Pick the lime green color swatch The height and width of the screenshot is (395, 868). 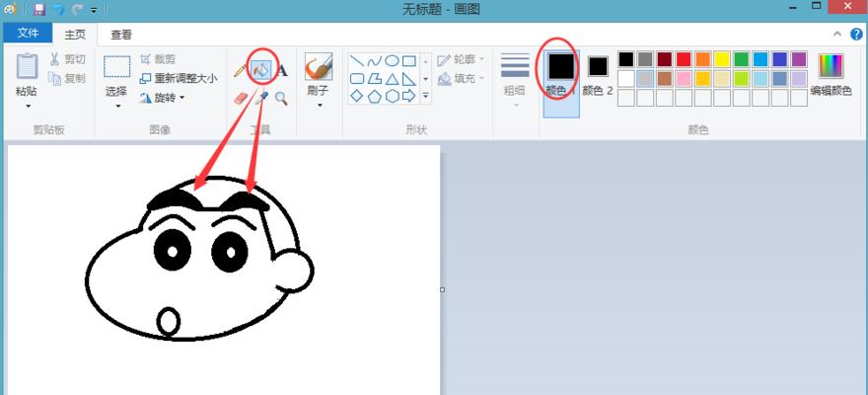tap(741, 79)
